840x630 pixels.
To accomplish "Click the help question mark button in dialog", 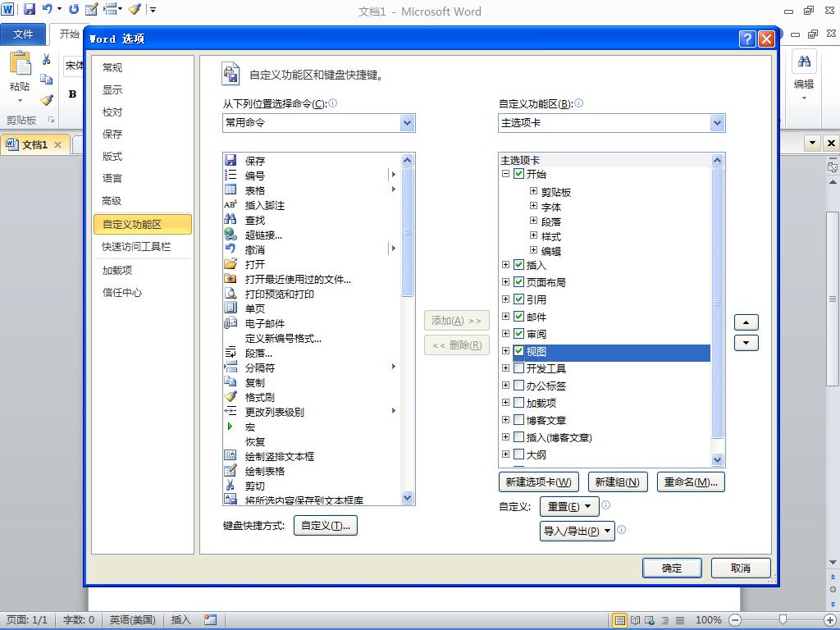I will pos(747,39).
